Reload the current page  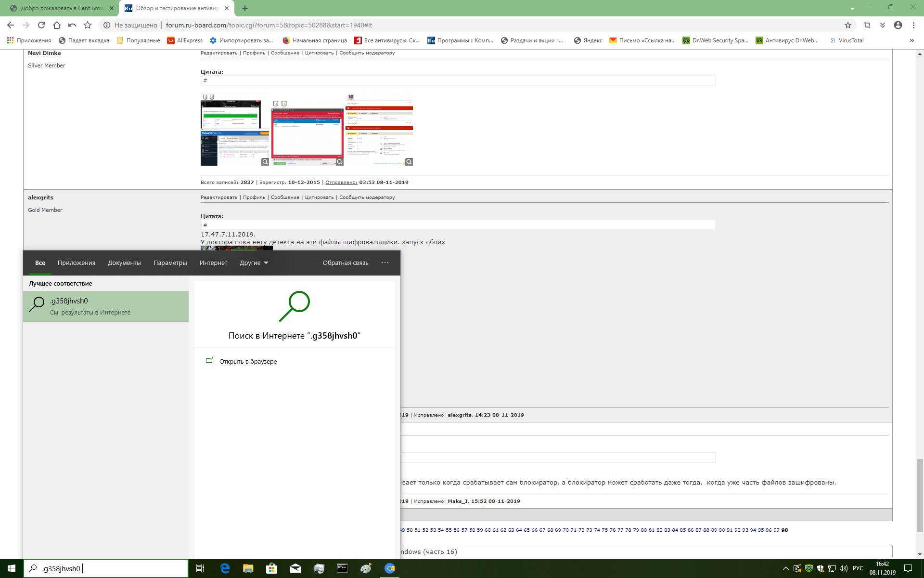click(41, 25)
